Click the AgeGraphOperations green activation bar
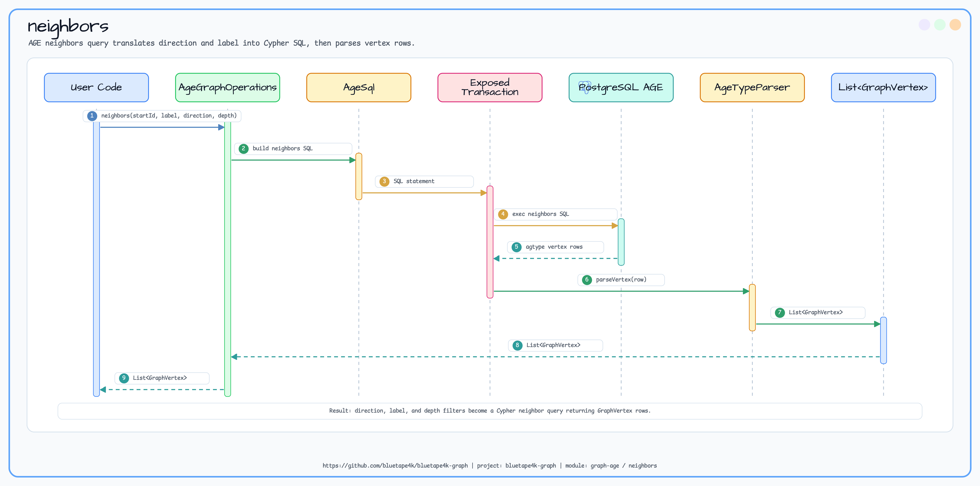The width and height of the screenshot is (980, 486). tap(227, 259)
